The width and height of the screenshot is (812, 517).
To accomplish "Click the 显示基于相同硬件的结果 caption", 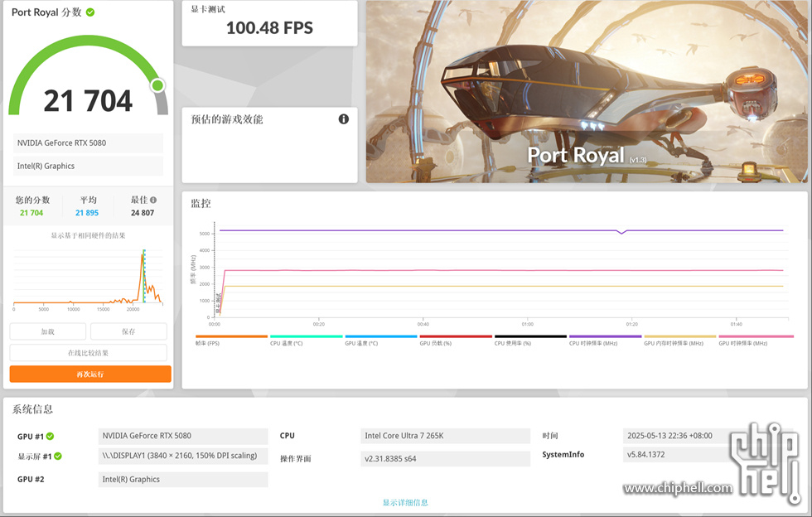I will point(88,235).
